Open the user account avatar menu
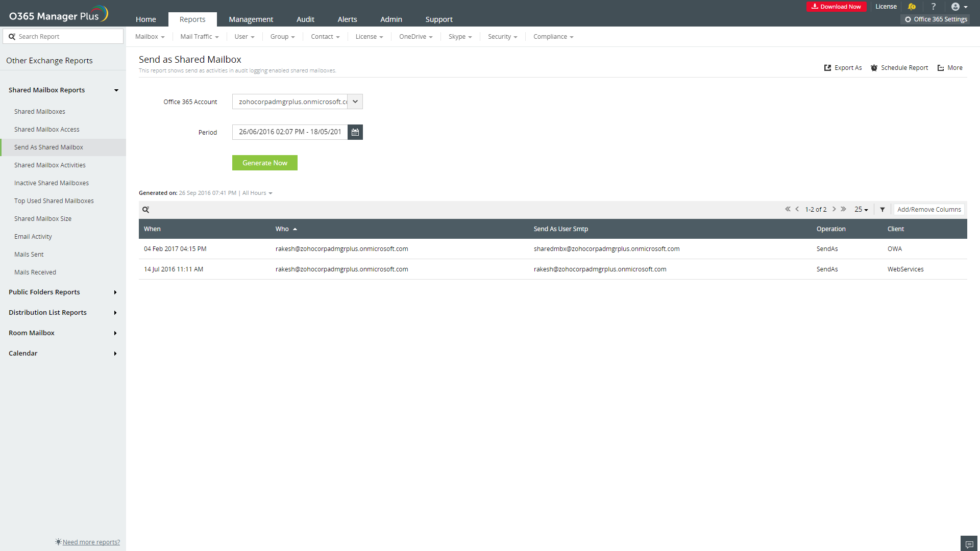This screenshot has height=551, width=980. tap(959, 7)
